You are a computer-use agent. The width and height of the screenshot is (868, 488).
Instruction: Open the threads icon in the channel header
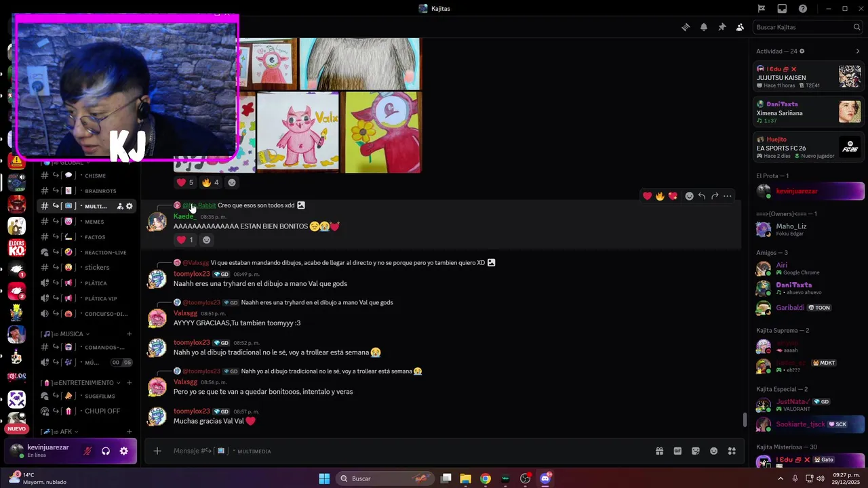pyautogui.click(x=686, y=27)
